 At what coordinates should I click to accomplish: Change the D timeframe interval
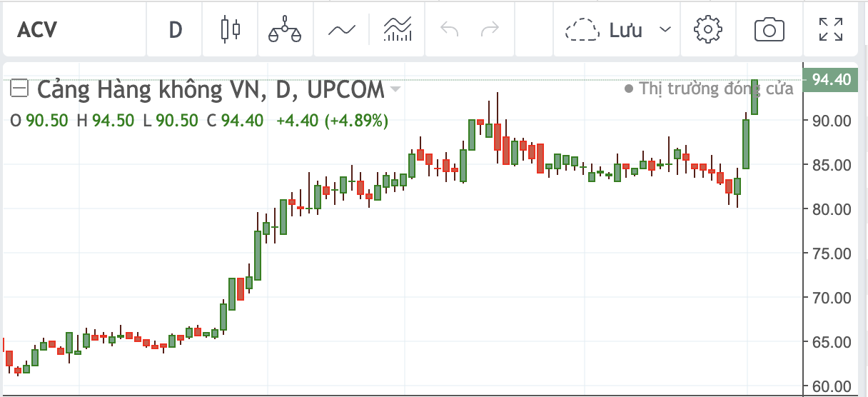point(175,30)
